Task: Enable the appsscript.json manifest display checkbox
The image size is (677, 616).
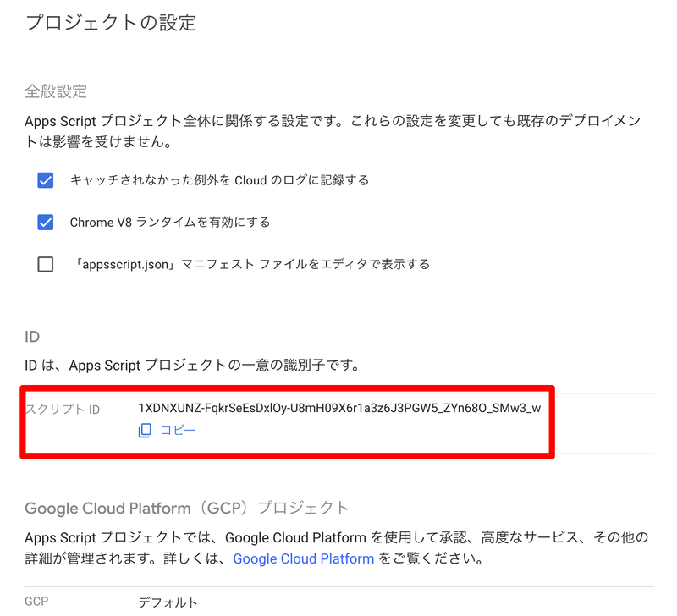Action: coord(45,264)
